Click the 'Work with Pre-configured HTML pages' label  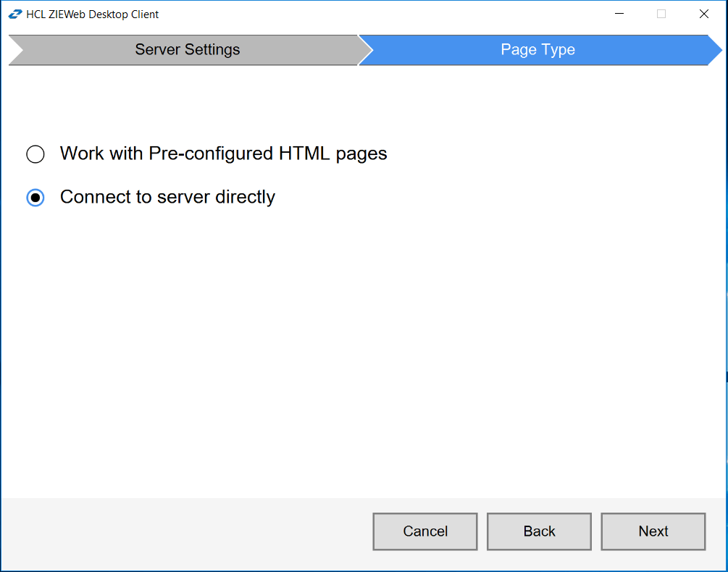225,153
